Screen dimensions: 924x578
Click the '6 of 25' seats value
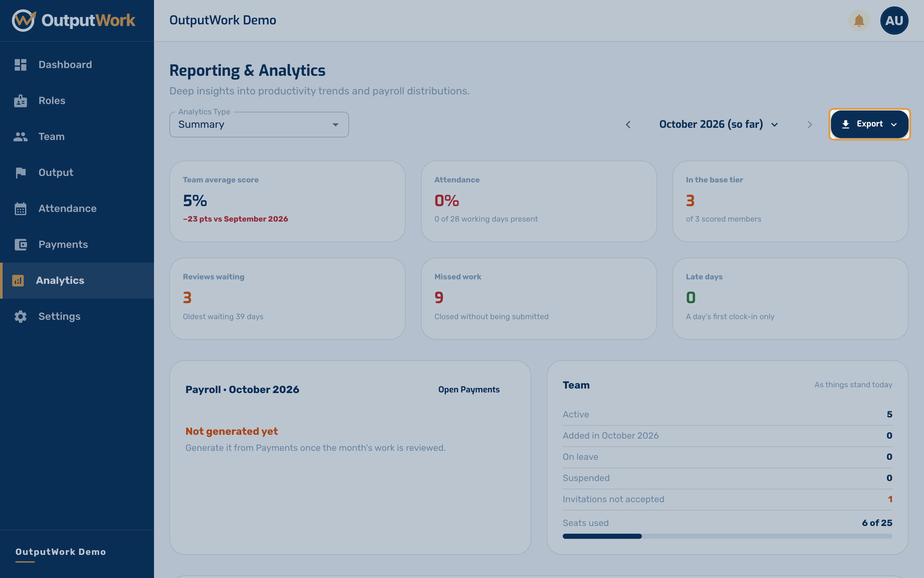pyautogui.click(x=877, y=523)
